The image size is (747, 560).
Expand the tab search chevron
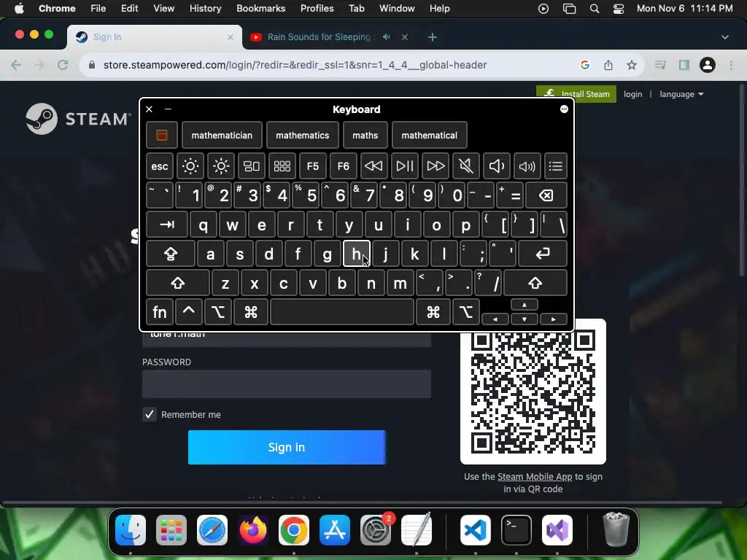coord(724,37)
